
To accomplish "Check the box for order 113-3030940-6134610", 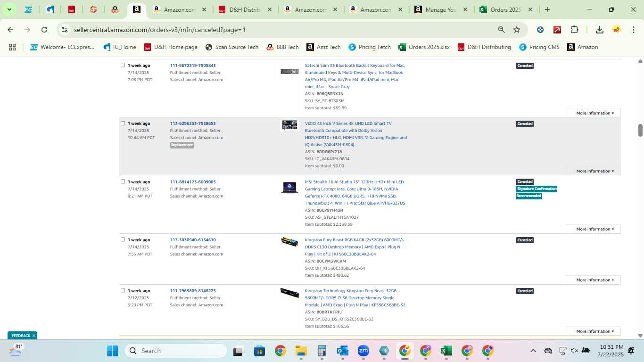I will point(123,239).
